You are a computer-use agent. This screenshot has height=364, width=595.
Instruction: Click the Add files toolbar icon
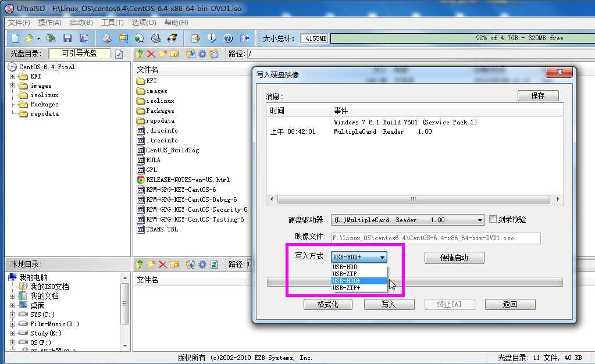195,38
